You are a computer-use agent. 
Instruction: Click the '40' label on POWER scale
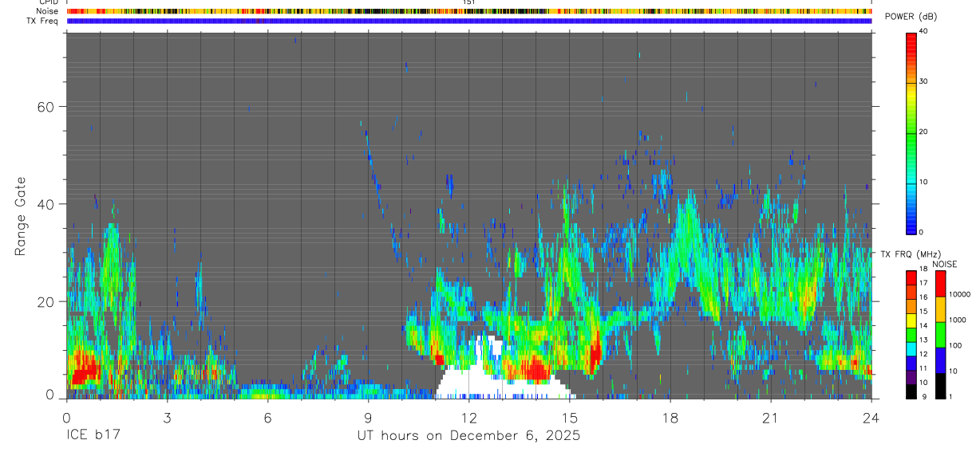(924, 31)
